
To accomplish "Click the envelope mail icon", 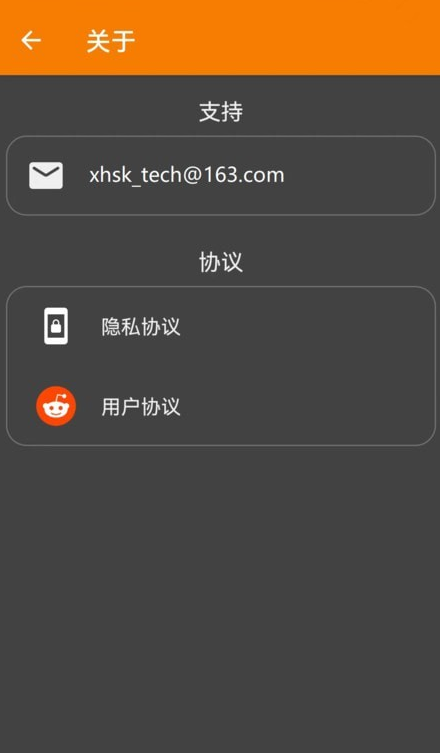I will (x=46, y=175).
